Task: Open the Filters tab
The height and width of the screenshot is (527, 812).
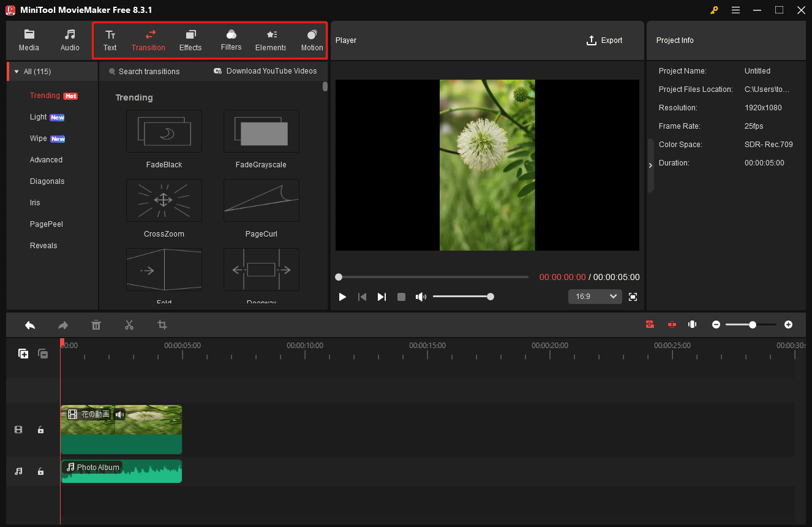Action: click(x=231, y=40)
